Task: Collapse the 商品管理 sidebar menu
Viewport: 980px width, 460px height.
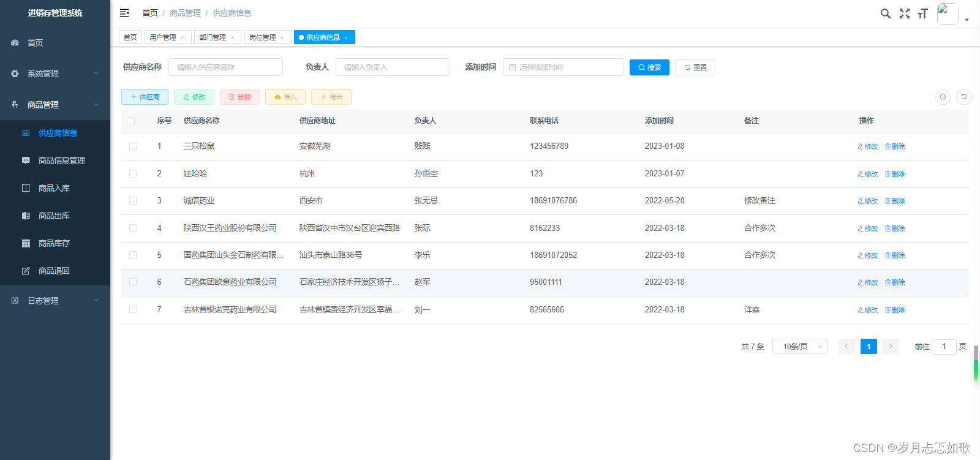Action: [55, 105]
